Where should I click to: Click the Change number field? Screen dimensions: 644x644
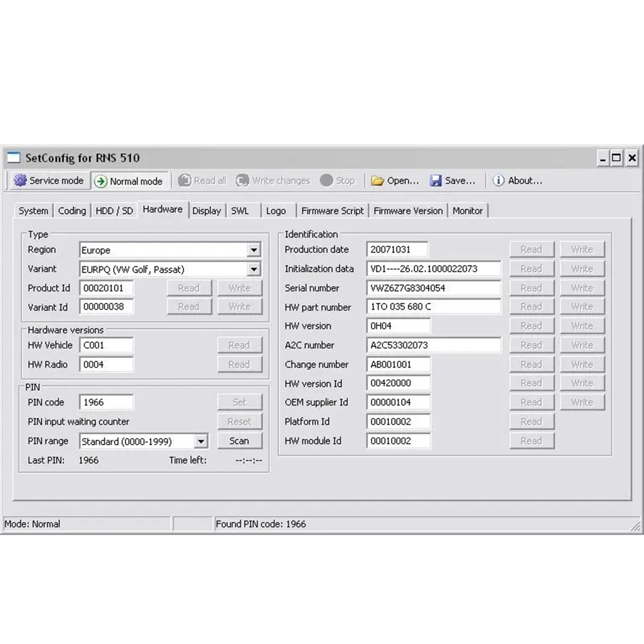click(398, 365)
